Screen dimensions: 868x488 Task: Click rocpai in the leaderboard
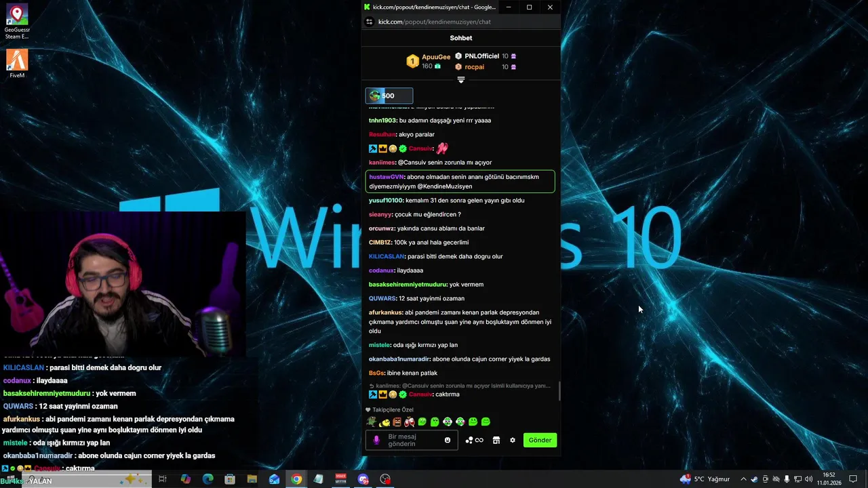(x=475, y=67)
